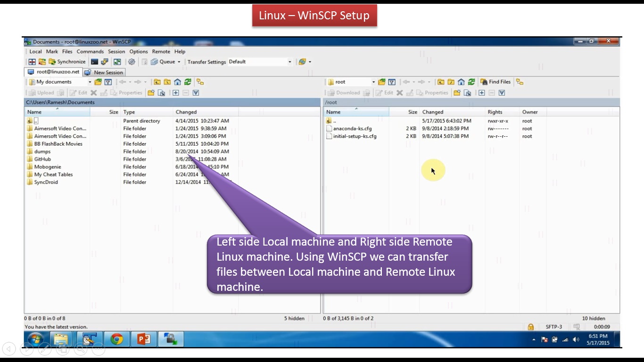Click the Queue button
644x362 pixels.
[x=163, y=62]
